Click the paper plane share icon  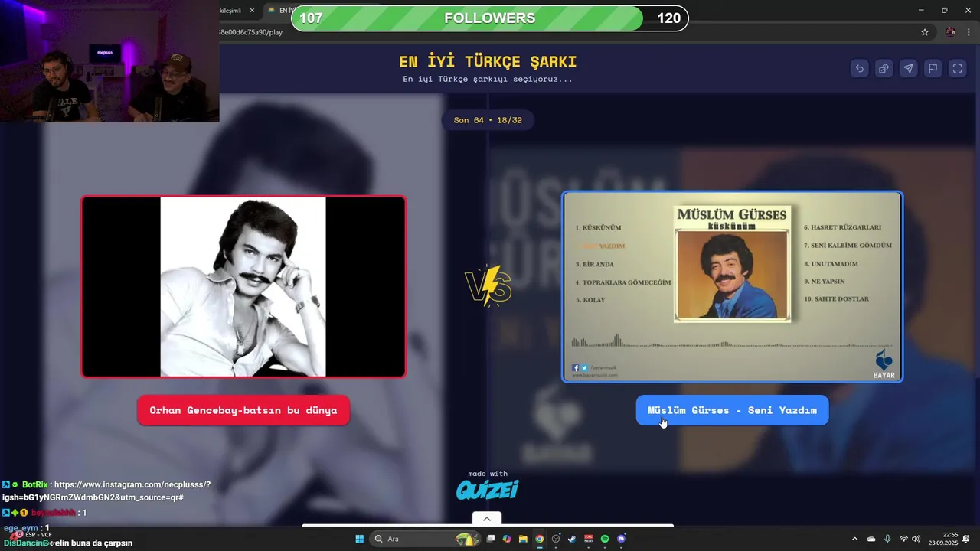[x=908, y=68]
